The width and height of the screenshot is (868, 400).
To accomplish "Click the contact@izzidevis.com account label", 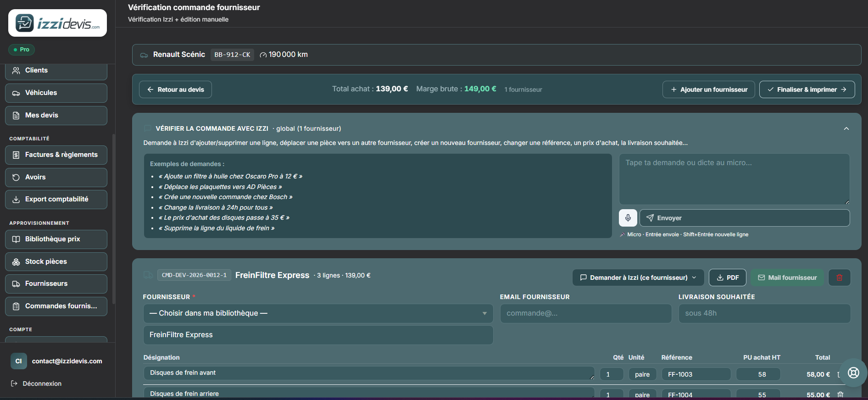I will pyautogui.click(x=67, y=361).
